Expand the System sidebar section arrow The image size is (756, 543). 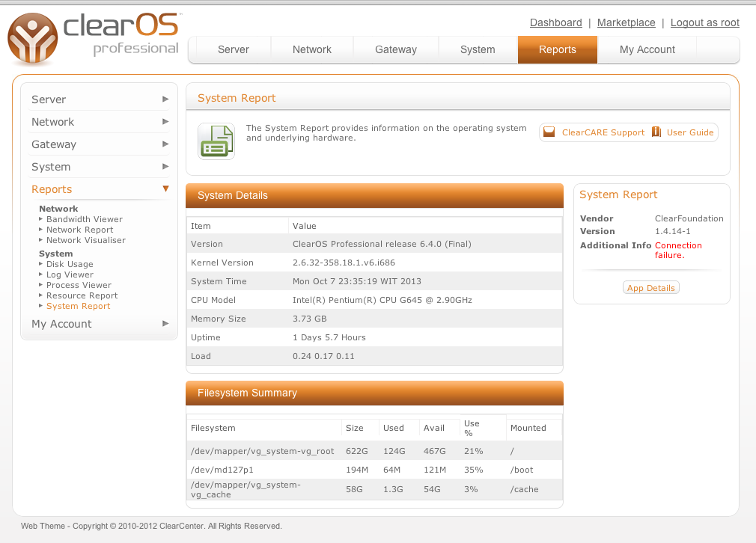(165, 167)
